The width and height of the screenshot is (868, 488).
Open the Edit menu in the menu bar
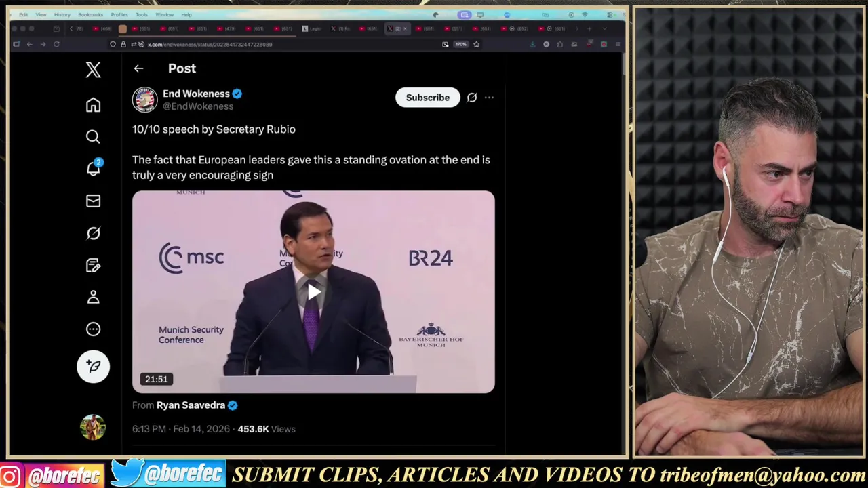click(24, 14)
